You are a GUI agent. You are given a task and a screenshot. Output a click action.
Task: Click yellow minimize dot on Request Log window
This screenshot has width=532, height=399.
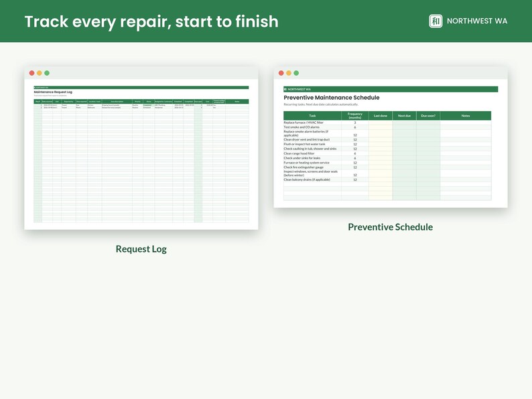40,73
